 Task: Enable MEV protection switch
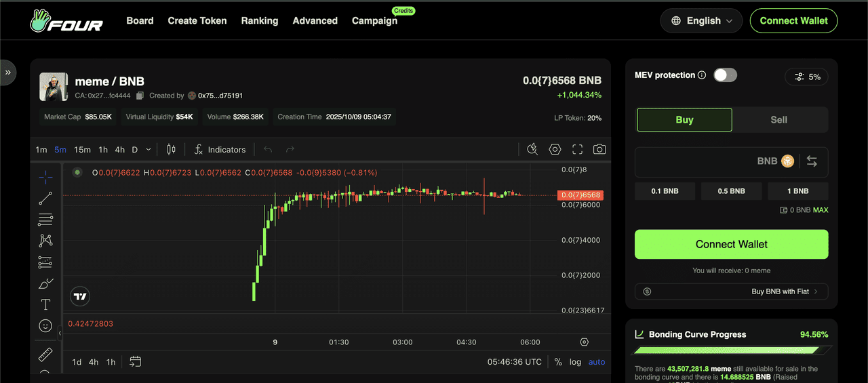point(725,75)
